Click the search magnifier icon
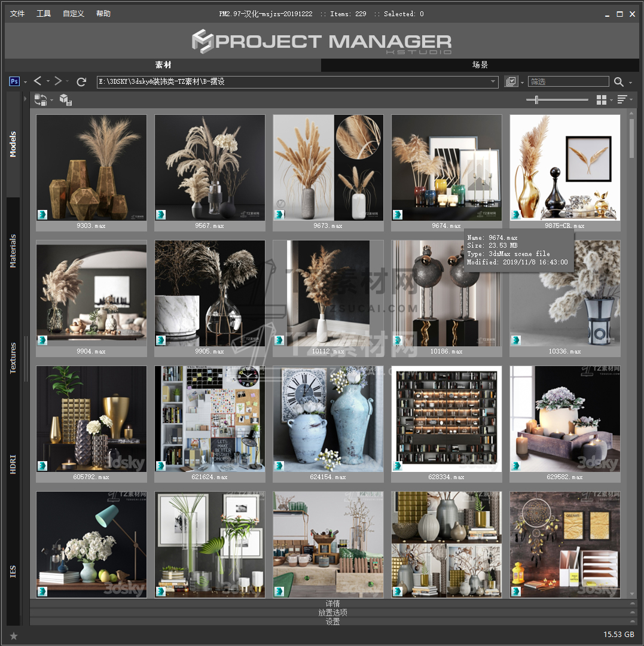Image resolution: width=644 pixels, height=646 pixels. (x=618, y=82)
